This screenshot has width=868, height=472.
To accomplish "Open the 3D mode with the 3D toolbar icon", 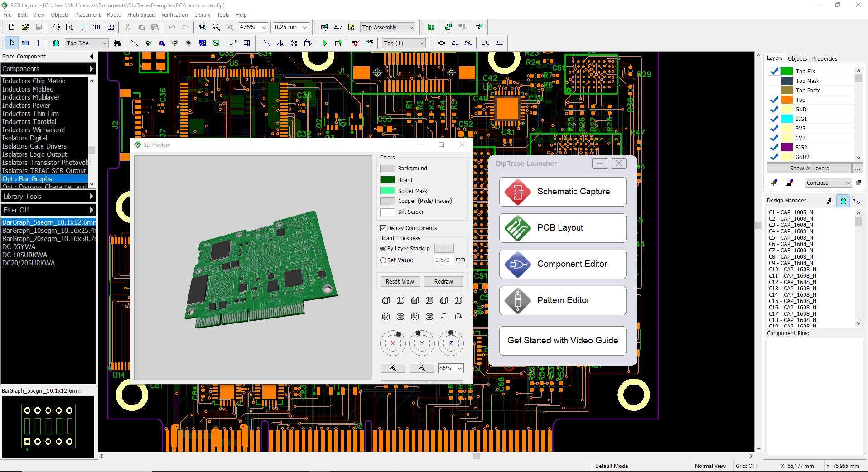I will click(x=96, y=27).
